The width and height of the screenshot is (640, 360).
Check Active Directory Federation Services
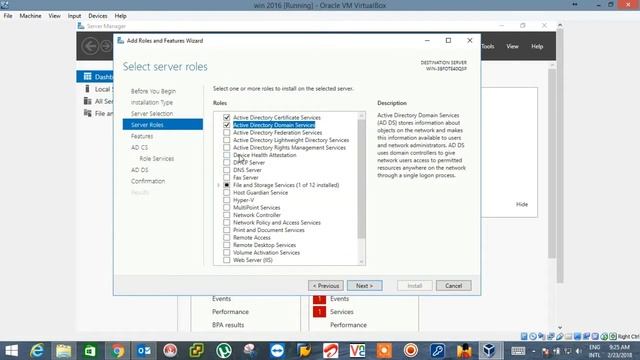[227, 133]
